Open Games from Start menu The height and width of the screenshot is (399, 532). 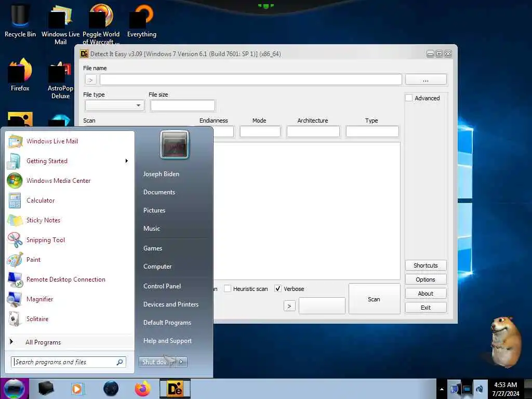(153, 248)
